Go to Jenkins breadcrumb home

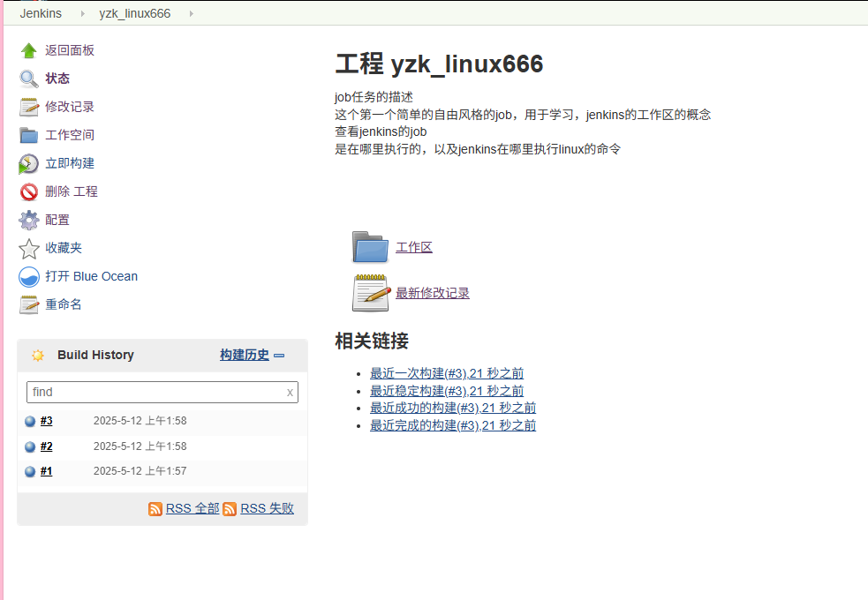(41, 13)
